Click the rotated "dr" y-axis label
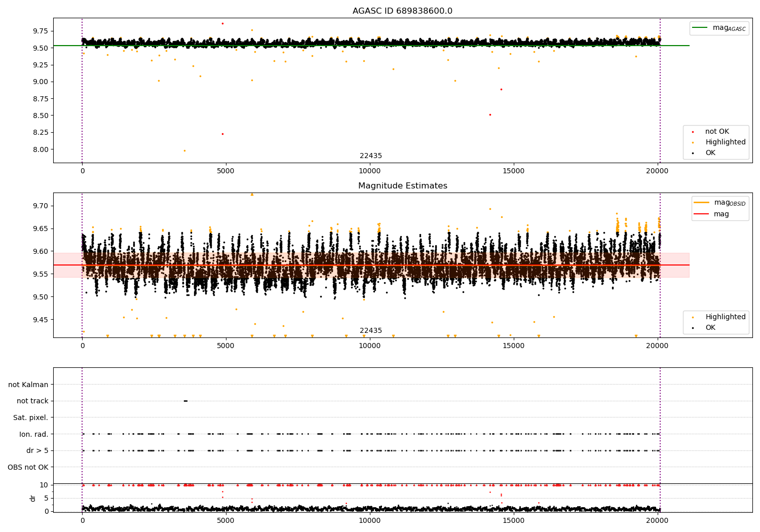This screenshot has height=532, width=760. (33, 498)
